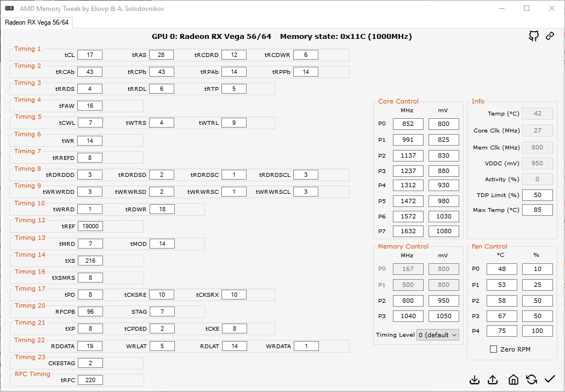The height and width of the screenshot is (392, 565).
Task: Click the GPU 0 memory state header text
Action: (282, 36)
